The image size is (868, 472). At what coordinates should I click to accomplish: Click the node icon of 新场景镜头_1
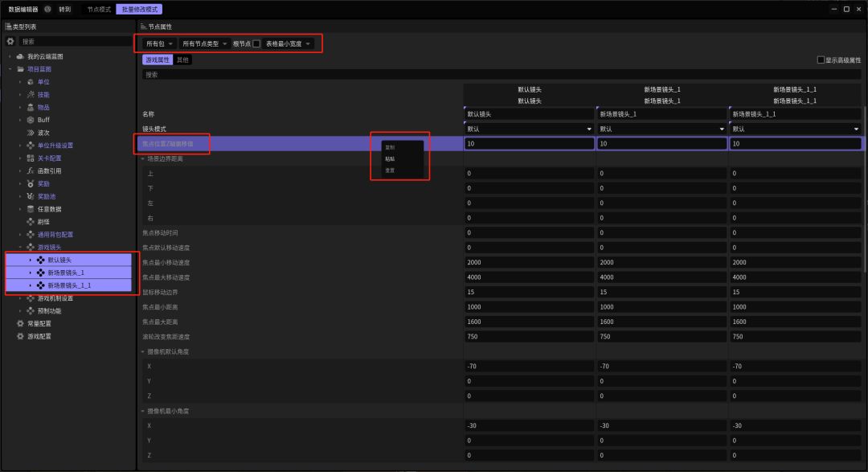pos(40,273)
